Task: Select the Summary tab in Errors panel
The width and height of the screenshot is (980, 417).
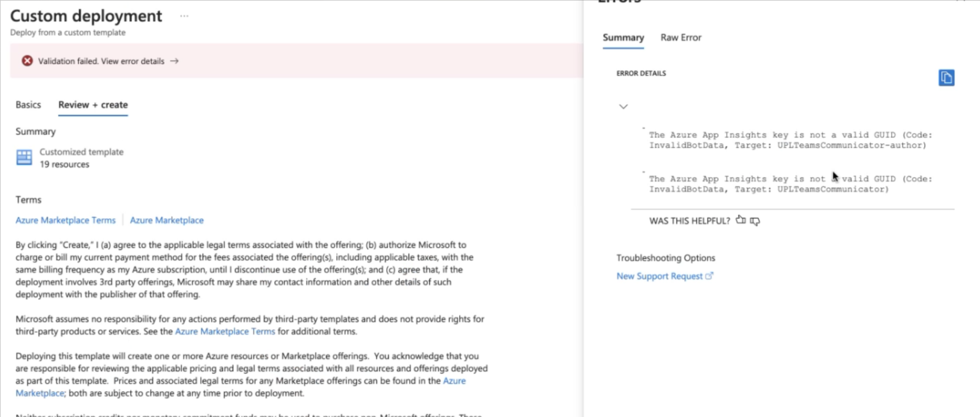Action: [623, 37]
